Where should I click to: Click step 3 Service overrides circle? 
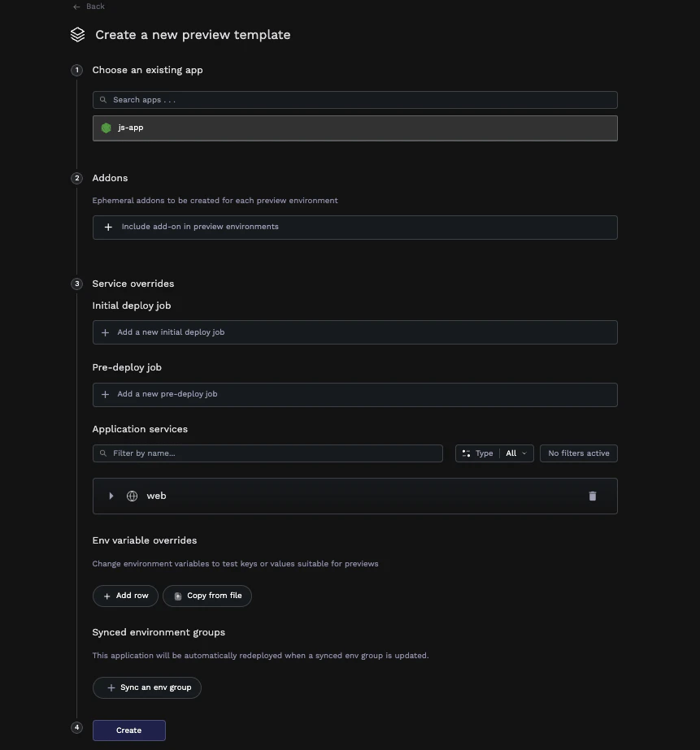(x=76, y=284)
